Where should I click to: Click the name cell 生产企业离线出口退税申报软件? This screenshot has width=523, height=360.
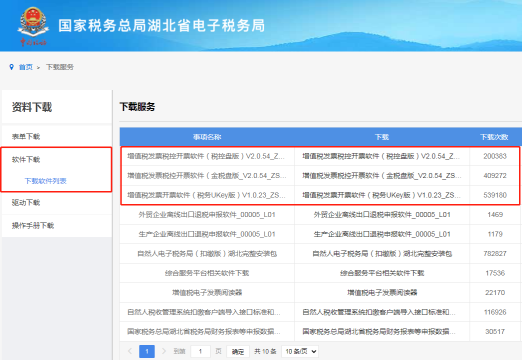[207, 234]
